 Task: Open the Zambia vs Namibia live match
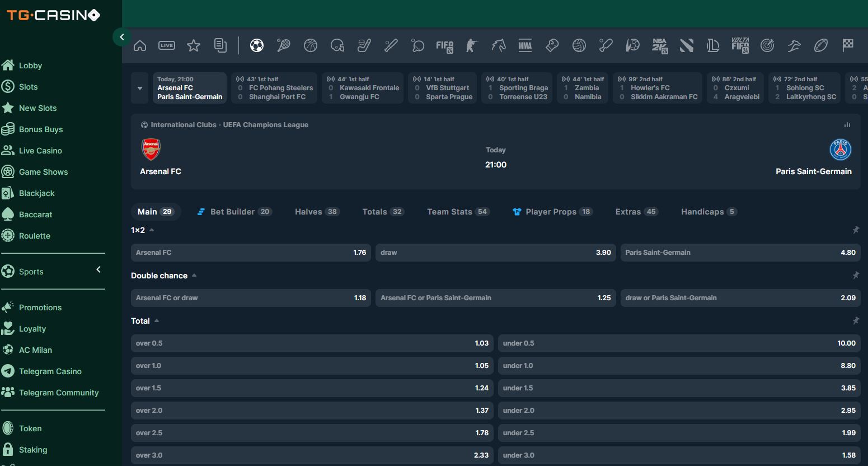point(583,88)
